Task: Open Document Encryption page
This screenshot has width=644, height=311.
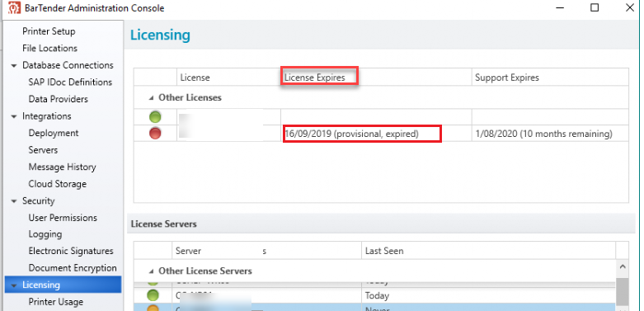Action: coord(73,268)
